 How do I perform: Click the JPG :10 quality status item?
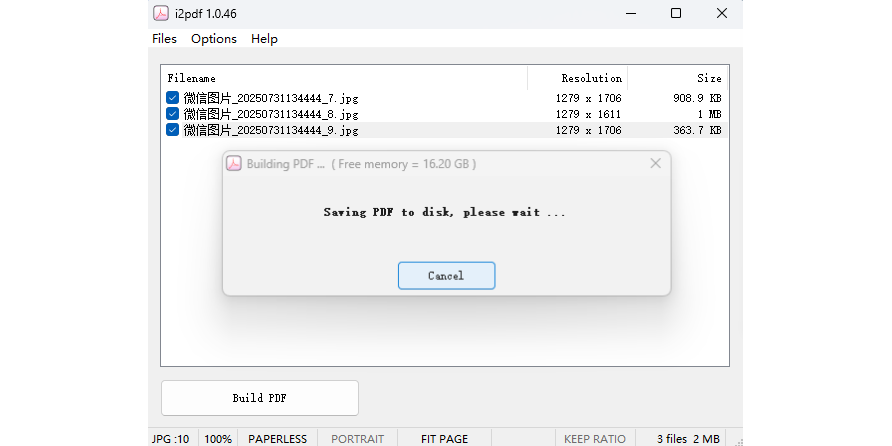pos(170,438)
